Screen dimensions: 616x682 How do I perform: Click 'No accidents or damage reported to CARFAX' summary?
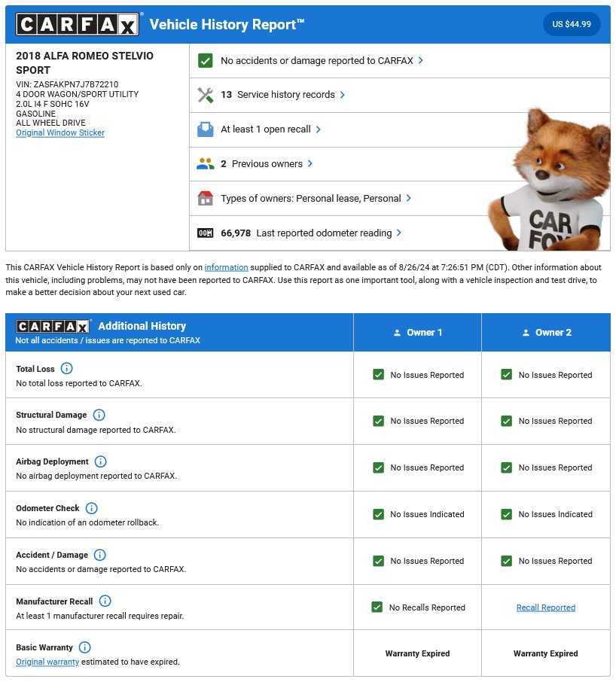(x=317, y=60)
